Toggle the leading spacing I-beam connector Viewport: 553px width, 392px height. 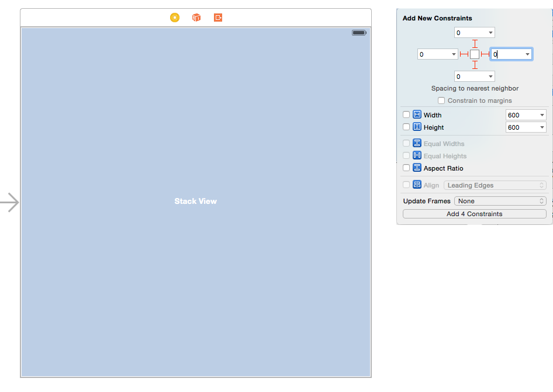[x=464, y=54]
